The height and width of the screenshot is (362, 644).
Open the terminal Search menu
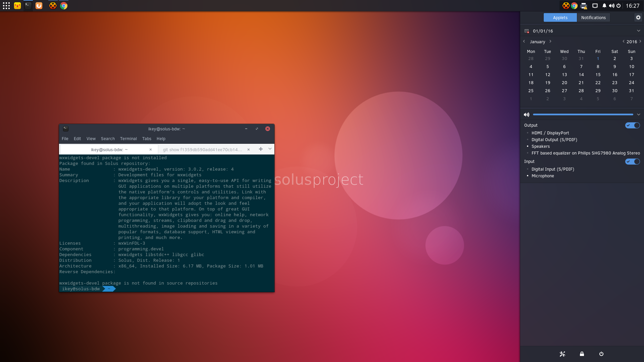(108, 139)
